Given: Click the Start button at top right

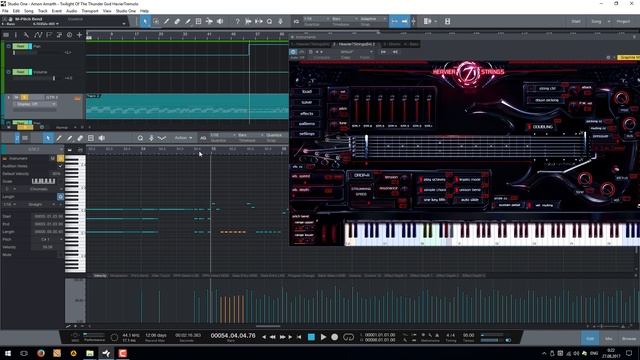Looking at the screenshot, I should 576,21.
